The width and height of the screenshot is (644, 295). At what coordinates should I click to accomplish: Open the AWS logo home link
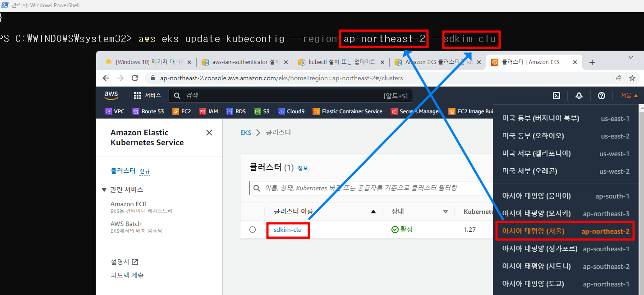point(111,95)
